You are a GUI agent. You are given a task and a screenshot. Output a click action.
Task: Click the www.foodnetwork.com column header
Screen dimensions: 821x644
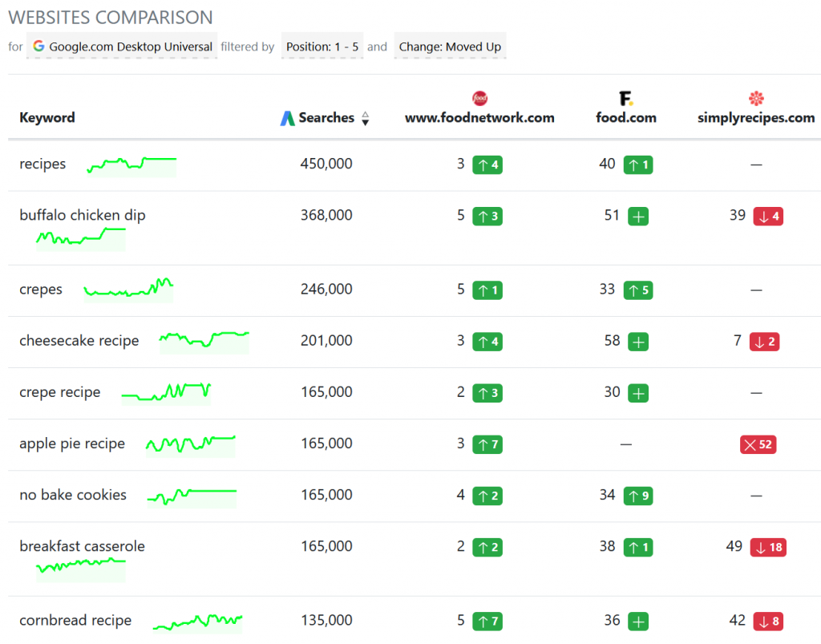pos(479,118)
